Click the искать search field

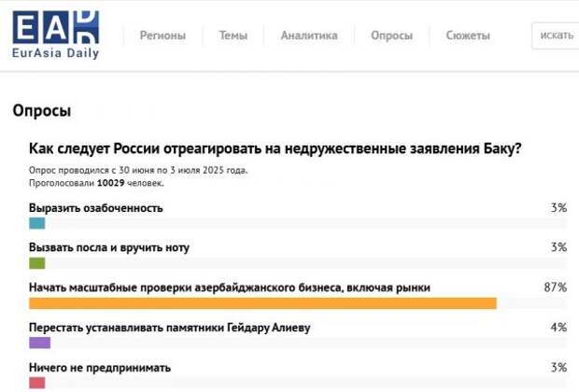(x=557, y=35)
